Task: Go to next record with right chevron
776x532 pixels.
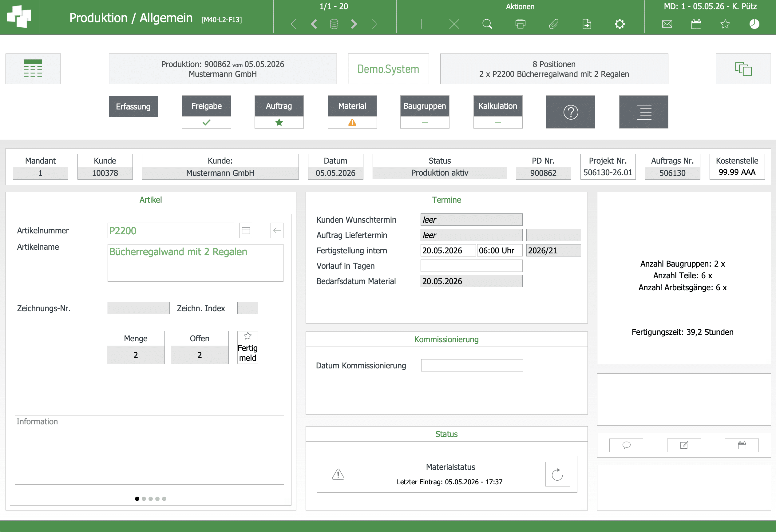Action: 354,24
